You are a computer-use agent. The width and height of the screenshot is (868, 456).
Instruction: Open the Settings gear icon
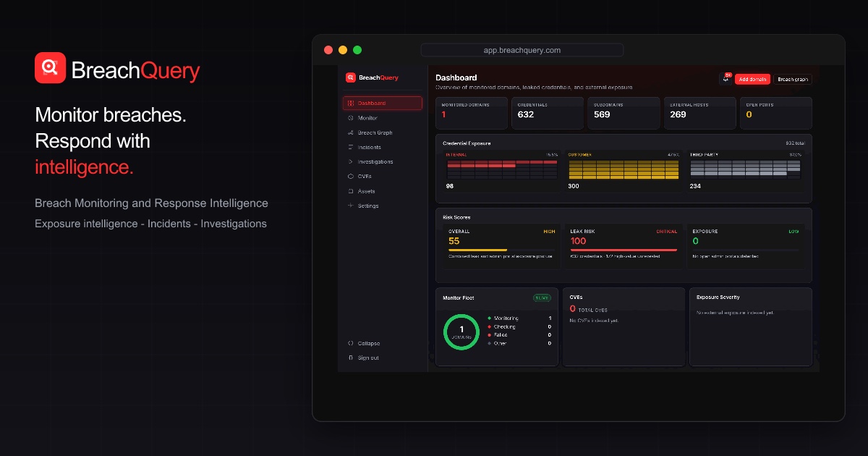click(351, 206)
